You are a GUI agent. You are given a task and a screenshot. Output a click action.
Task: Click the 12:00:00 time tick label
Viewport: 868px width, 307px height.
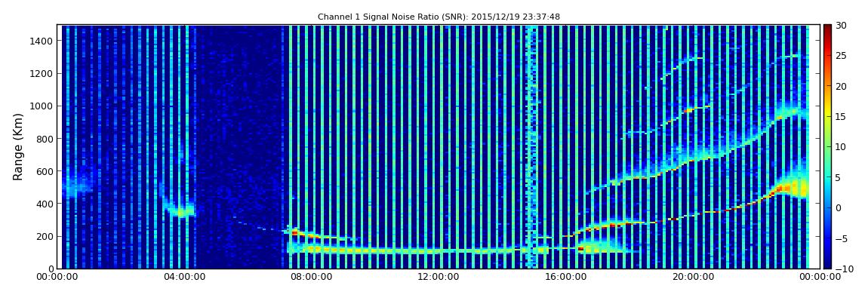click(437, 277)
